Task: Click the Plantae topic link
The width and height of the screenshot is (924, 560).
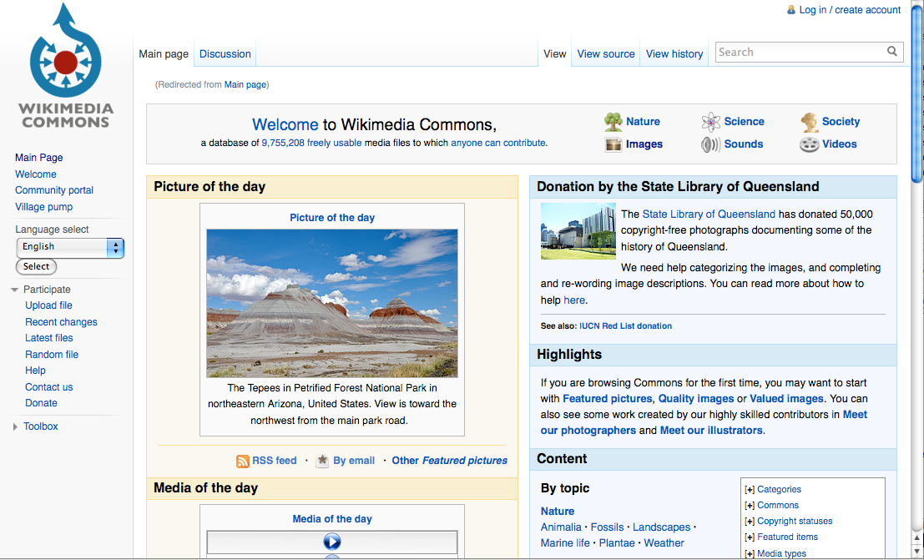Action: 617,543
